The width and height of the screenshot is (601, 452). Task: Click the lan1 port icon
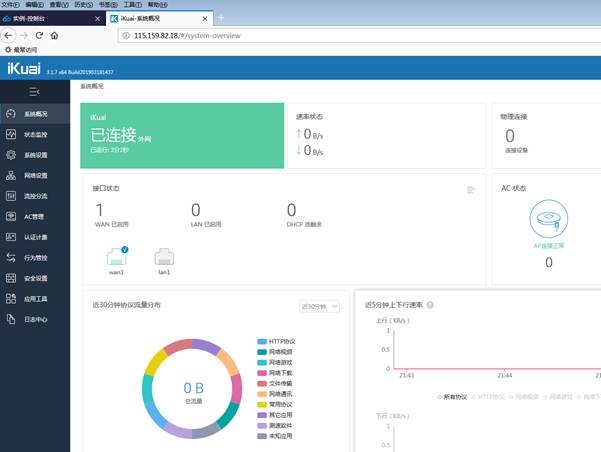tap(165, 256)
